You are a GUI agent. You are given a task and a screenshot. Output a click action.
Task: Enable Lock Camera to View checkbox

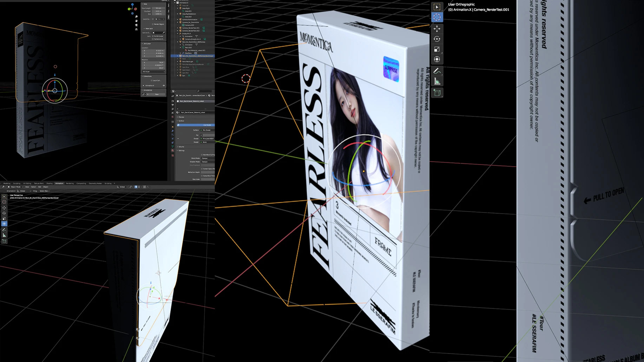tap(153, 39)
